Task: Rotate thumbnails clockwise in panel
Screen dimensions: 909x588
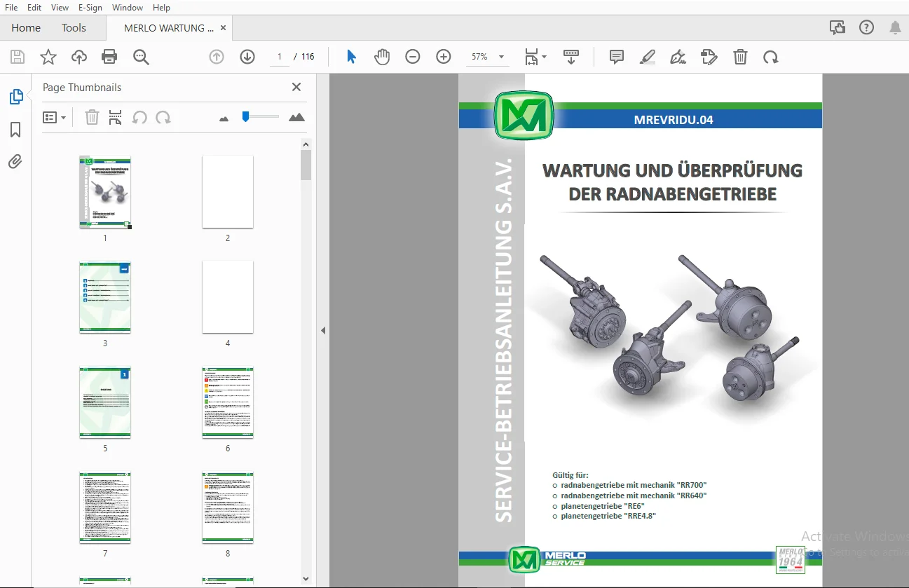Action: click(163, 117)
